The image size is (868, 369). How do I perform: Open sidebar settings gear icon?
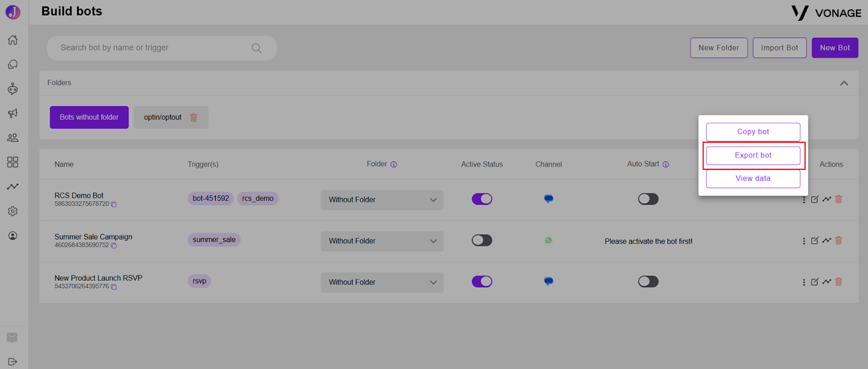point(12,211)
